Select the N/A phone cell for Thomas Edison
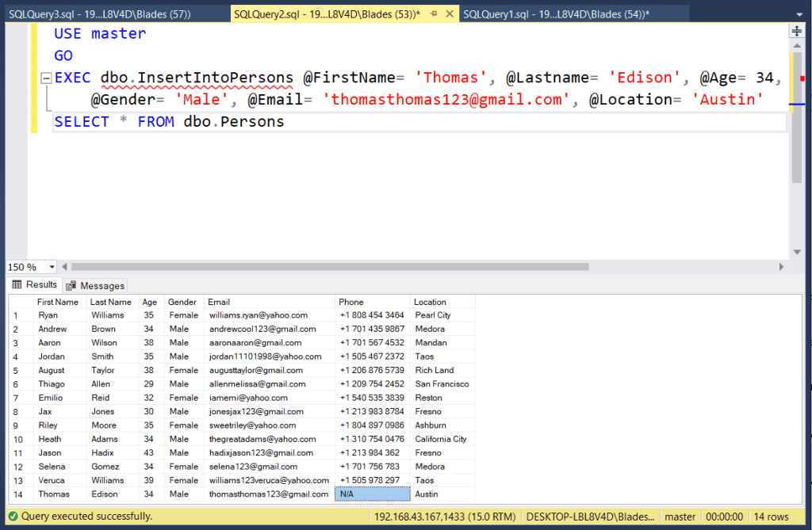Screen dimensions: 812x530 tap(372, 494)
